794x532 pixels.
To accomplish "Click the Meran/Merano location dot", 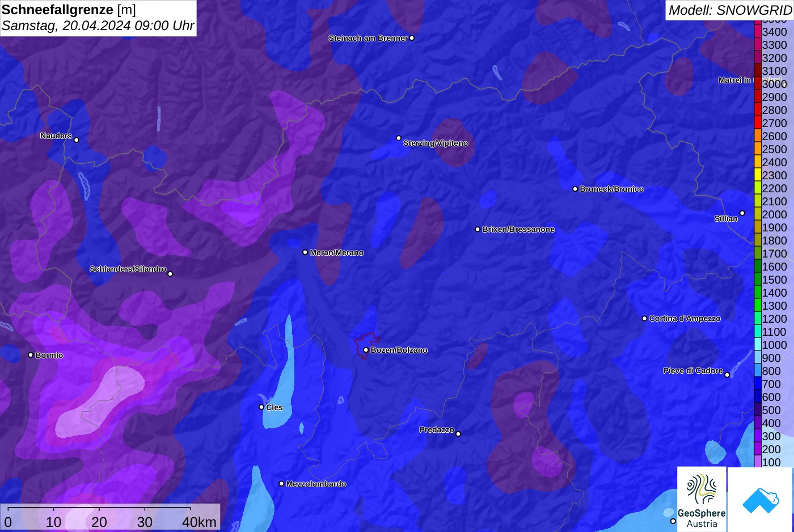I will click(x=305, y=252).
